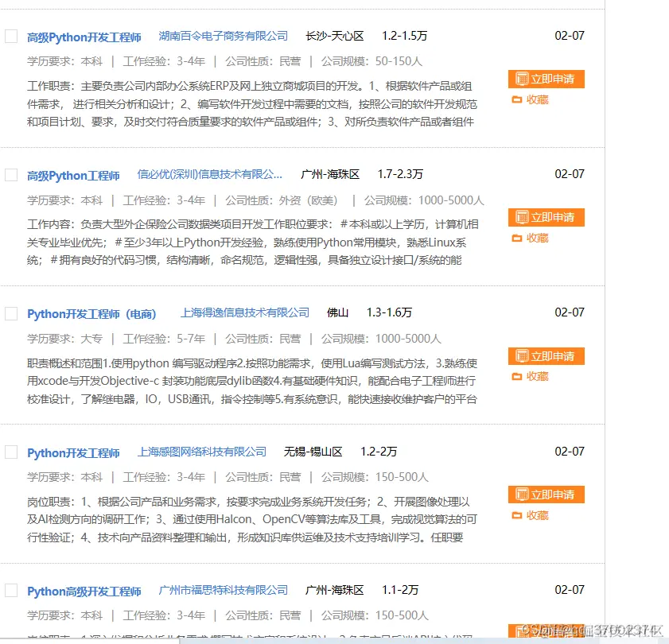Click 收藏 folder icon for 上海得逸 job

(x=517, y=377)
